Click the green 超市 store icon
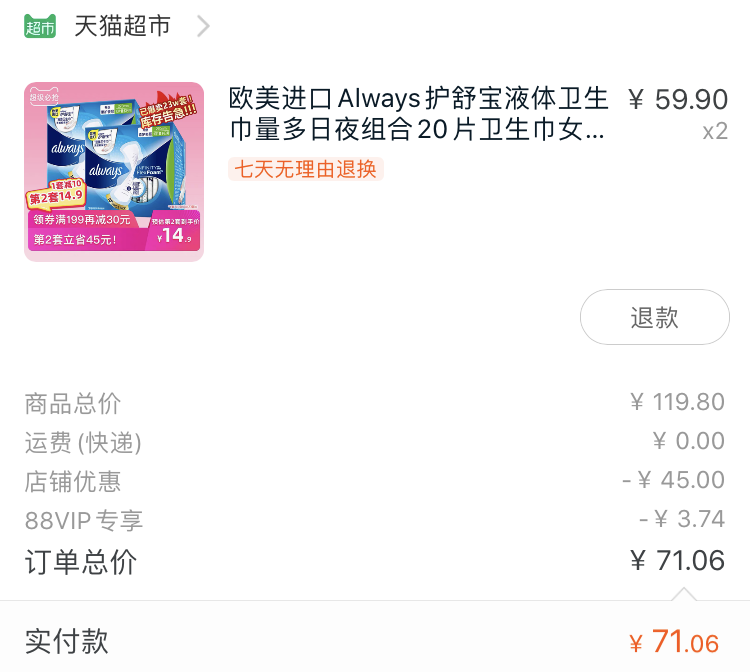Viewport: 750px width, 672px height. point(40,26)
